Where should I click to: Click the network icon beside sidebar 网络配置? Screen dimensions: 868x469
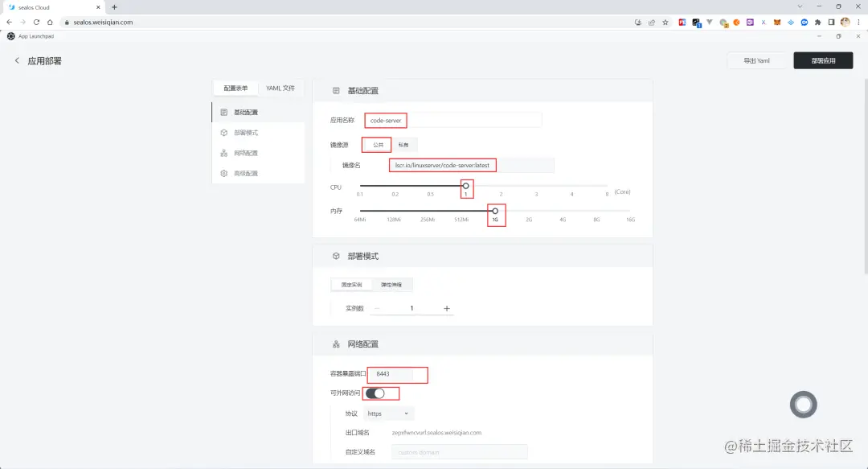pyautogui.click(x=224, y=153)
